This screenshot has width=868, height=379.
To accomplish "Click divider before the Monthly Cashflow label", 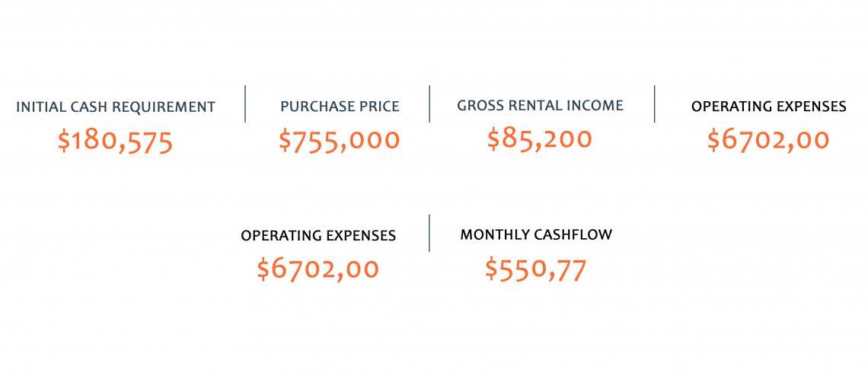I will pyautogui.click(x=429, y=233).
